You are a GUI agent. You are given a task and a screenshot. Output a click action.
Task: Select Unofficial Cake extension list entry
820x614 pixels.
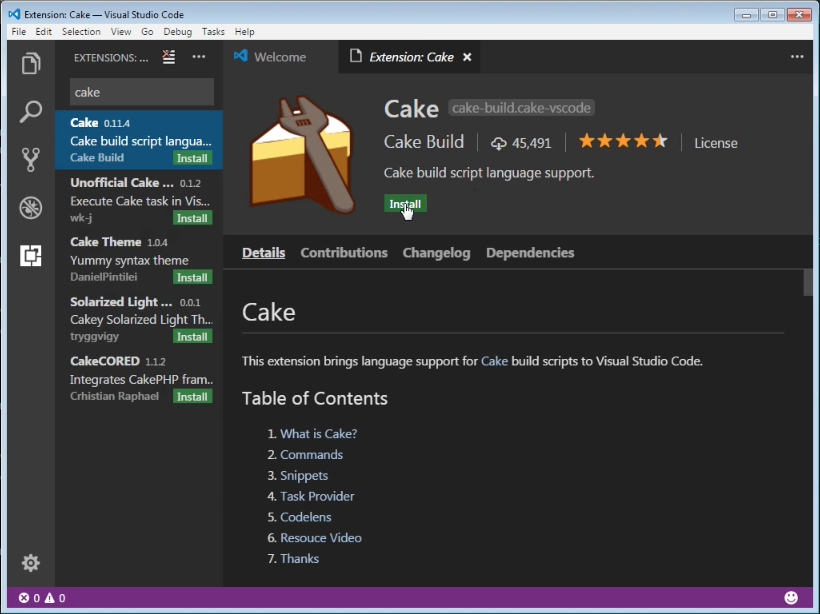click(139, 200)
